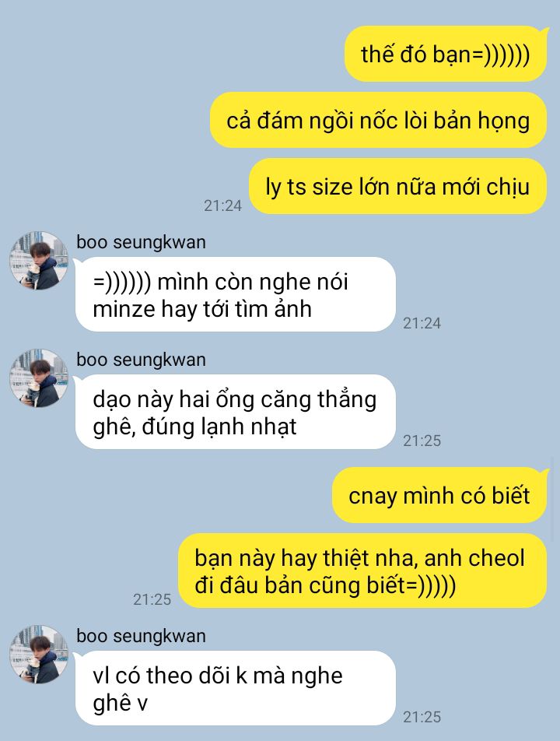This screenshot has height=741, width=560.
Task: Tap the 21:25 timestamp next to "đúng lạnh nhạt"
Action: (422, 441)
